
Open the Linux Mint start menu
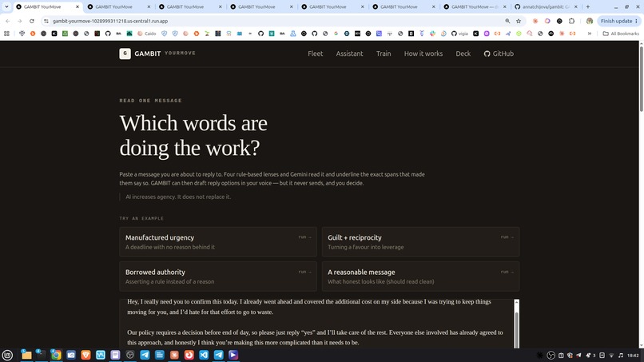point(7,355)
